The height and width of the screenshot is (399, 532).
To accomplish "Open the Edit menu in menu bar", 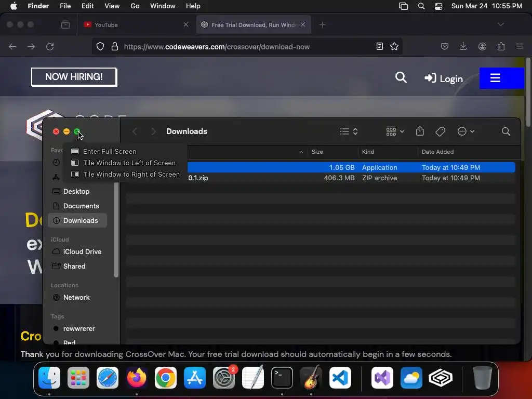I will (87, 6).
